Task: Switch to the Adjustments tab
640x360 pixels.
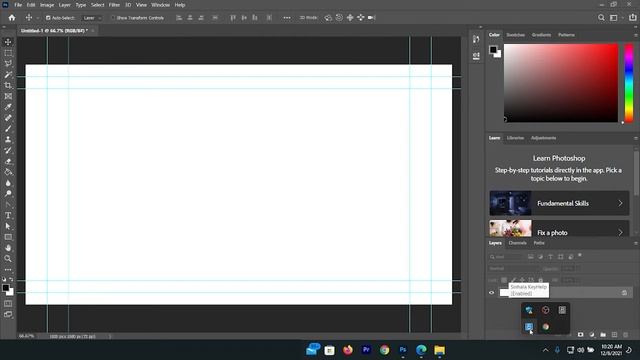Action: (543, 138)
